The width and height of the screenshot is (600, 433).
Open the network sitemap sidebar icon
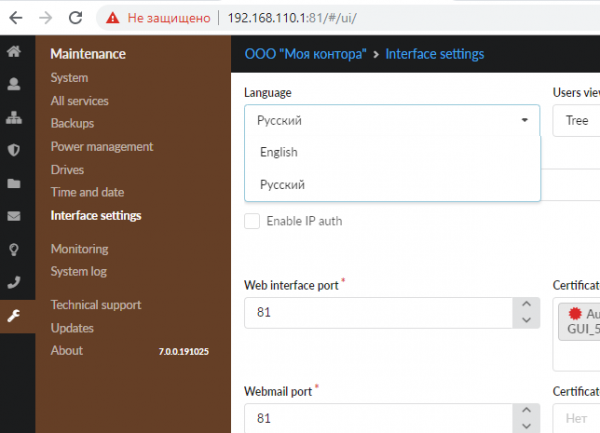pyautogui.click(x=14, y=118)
